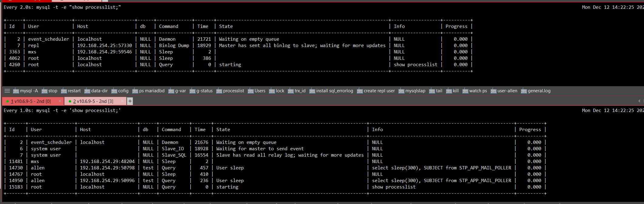This screenshot has width=644, height=204.
Task: Click the 'create repl user' button
Action: 376,91
